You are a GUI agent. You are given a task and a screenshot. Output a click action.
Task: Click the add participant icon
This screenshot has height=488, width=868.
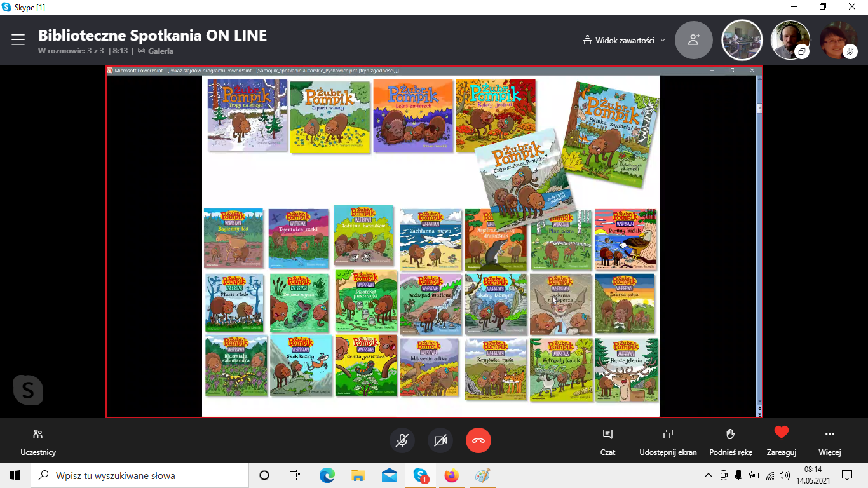point(694,40)
